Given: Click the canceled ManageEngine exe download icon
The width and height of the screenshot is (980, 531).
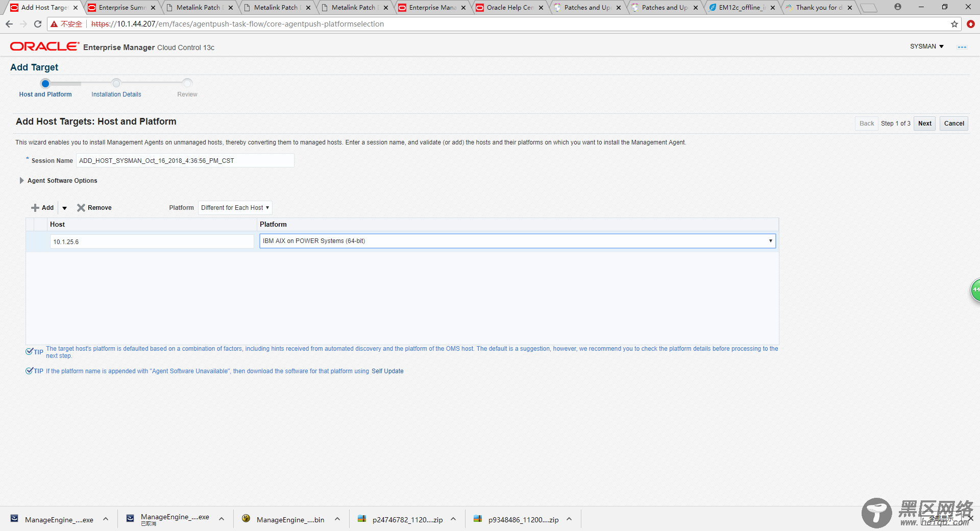Looking at the screenshot, I should pos(130,519).
